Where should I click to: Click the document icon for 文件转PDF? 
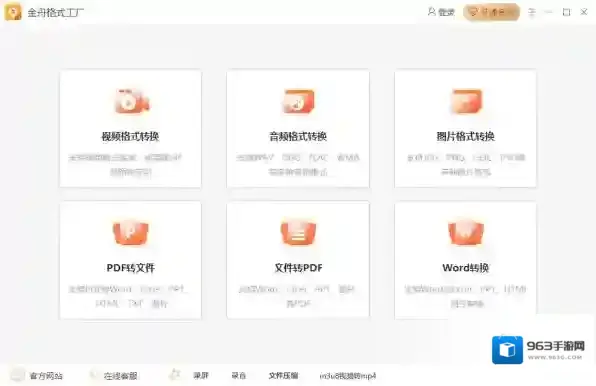pos(298,233)
